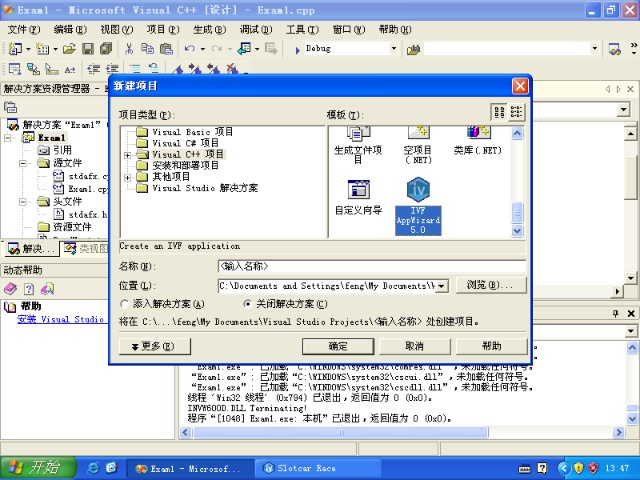Click the template list scroll down arrow
This screenshot has width=640, height=480.
coord(517,231)
